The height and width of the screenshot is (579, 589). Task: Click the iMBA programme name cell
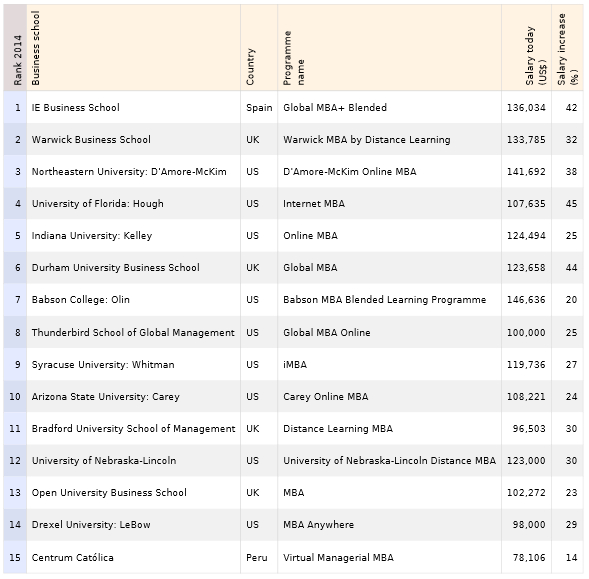[389, 364]
